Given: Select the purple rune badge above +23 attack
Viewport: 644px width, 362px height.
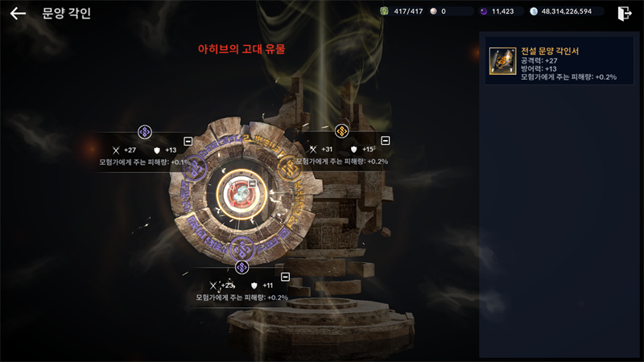Looking at the screenshot, I should click(x=242, y=268).
